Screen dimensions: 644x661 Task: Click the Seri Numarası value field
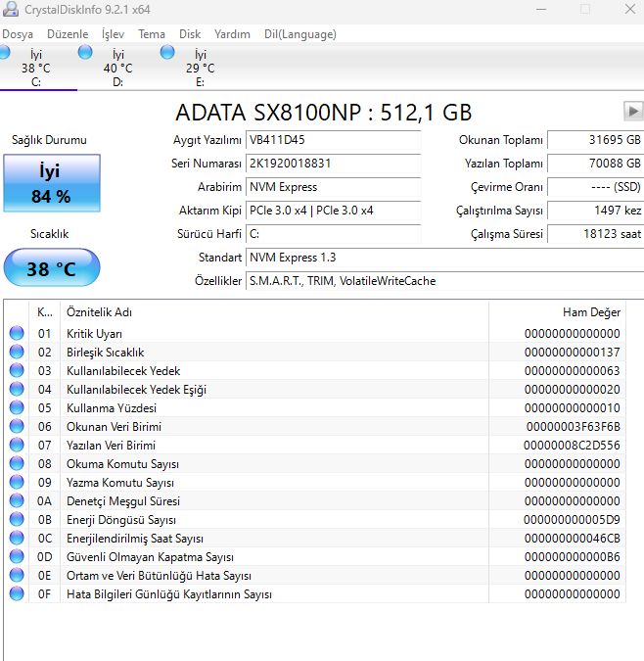tap(333, 164)
